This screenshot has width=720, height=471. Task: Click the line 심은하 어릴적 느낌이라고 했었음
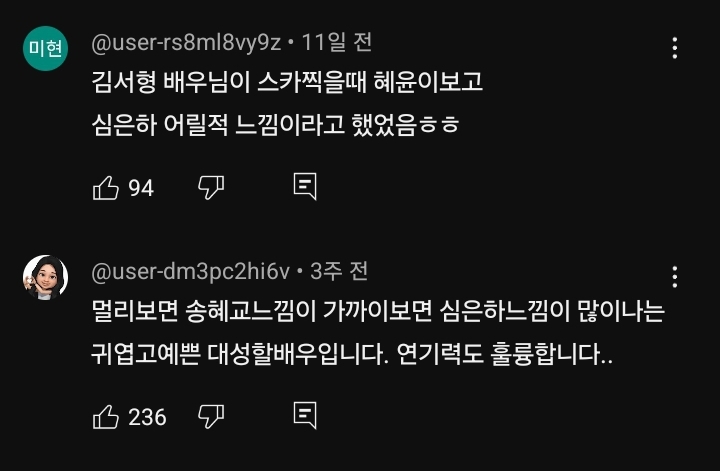point(274,127)
